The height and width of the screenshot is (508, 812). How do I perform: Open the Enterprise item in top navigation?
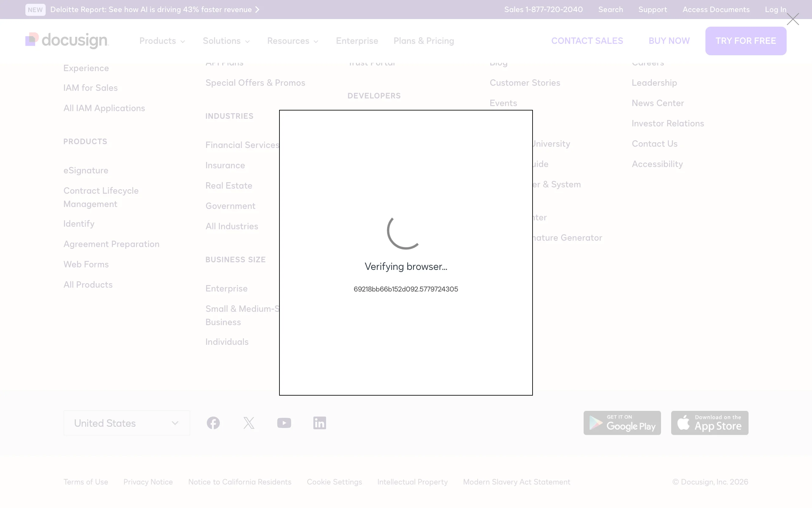click(x=357, y=41)
